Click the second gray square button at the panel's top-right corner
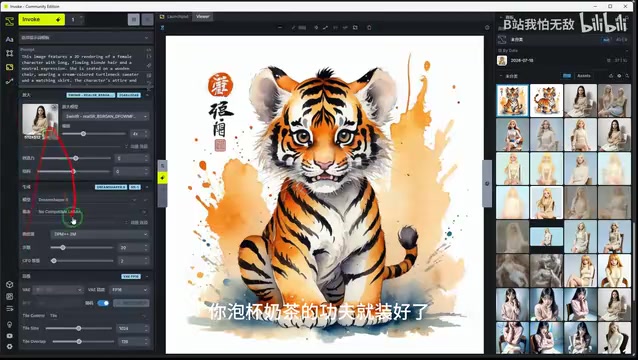Viewport: 638px width, 360px height. click(x=147, y=20)
